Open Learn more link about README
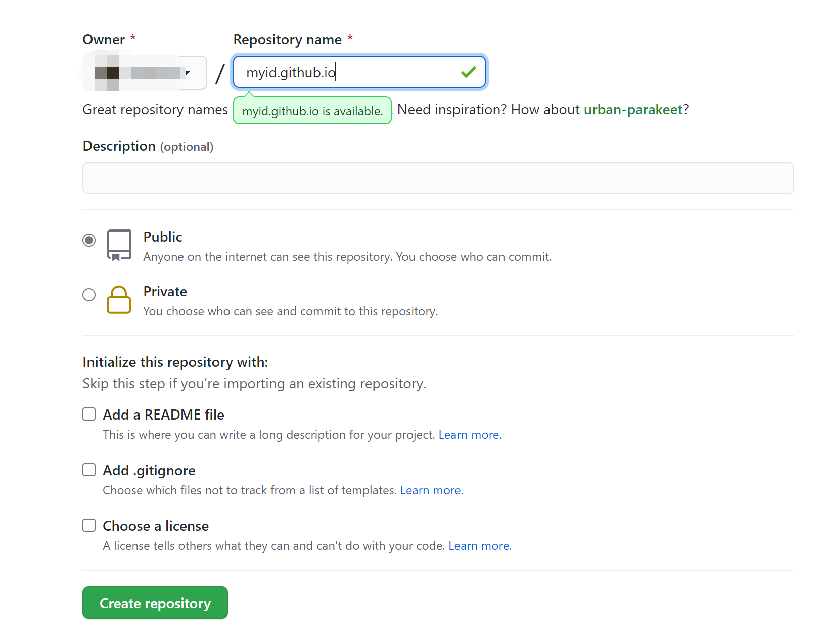 click(469, 435)
